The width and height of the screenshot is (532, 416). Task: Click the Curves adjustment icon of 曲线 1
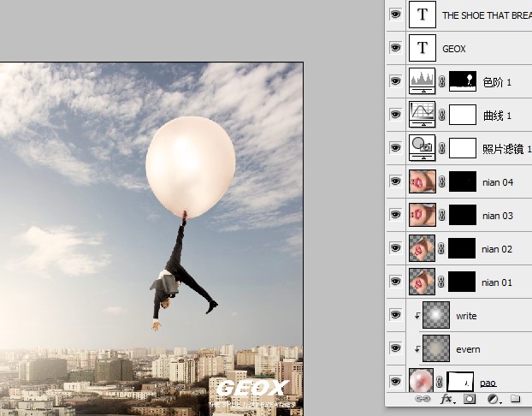tap(422, 114)
